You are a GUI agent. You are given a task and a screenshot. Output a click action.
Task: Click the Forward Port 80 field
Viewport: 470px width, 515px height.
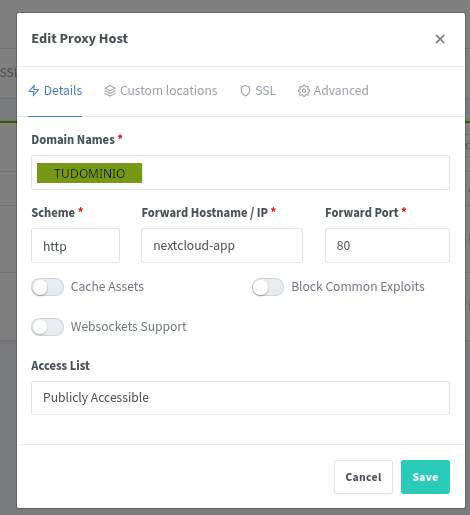pos(387,246)
